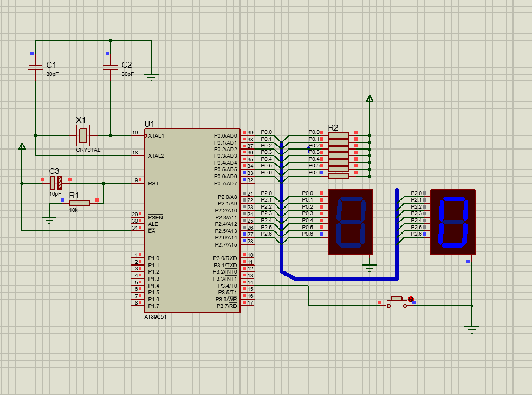Click pin number 39 beside P0.0/AD0
The width and height of the screenshot is (532, 395).
coord(250,132)
